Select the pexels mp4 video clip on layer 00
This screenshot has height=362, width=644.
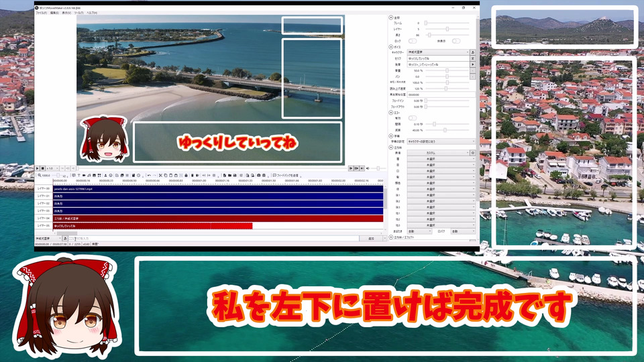click(x=218, y=189)
